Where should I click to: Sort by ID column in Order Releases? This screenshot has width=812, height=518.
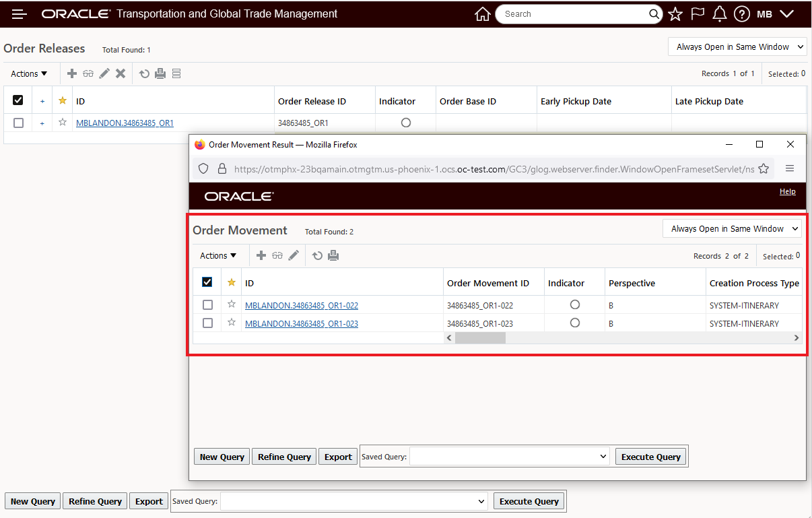[x=80, y=101]
